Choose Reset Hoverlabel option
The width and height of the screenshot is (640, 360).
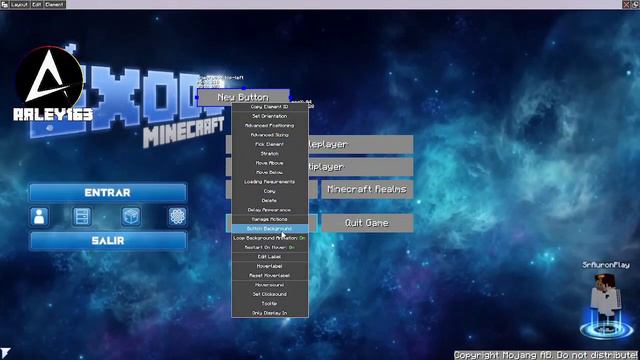270,276
